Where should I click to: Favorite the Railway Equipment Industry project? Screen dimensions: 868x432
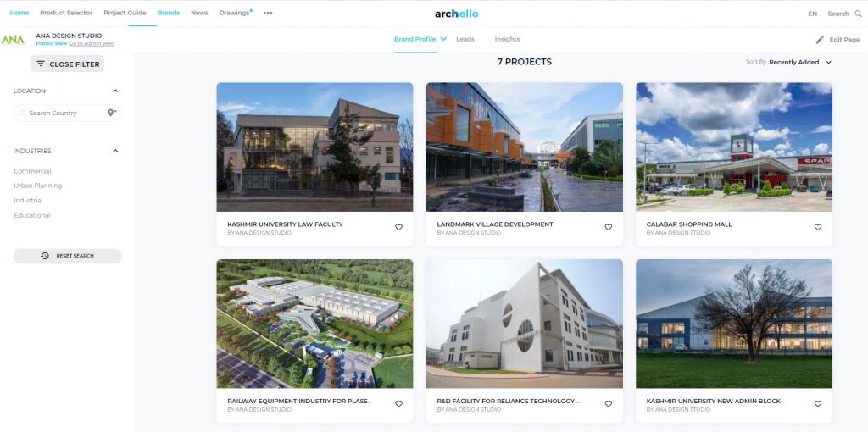(x=398, y=404)
